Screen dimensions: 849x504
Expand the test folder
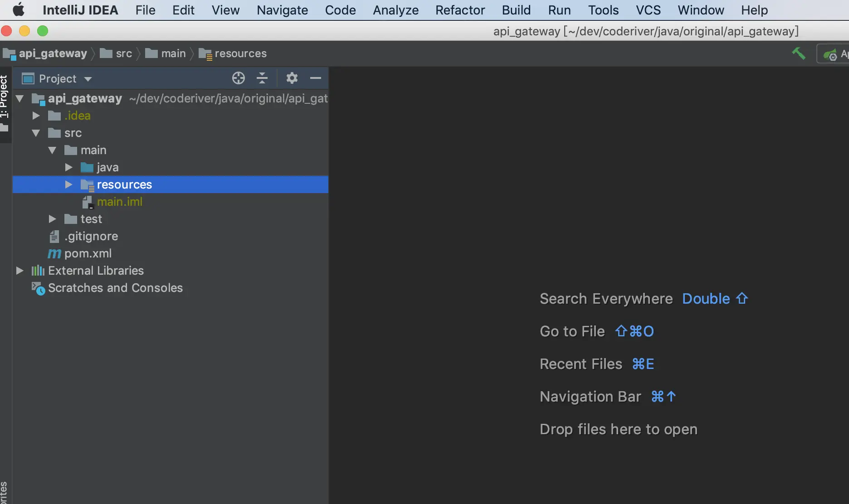(x=52, y=219)
